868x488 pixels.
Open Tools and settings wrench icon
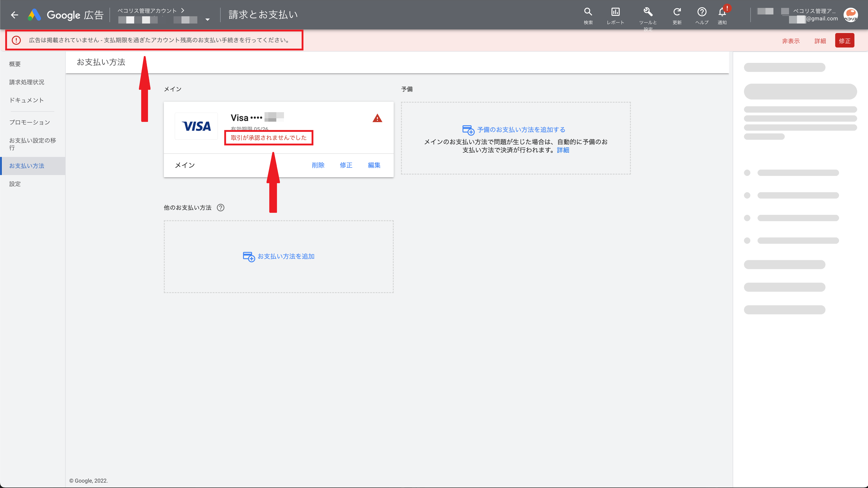[x=648, y=12]
